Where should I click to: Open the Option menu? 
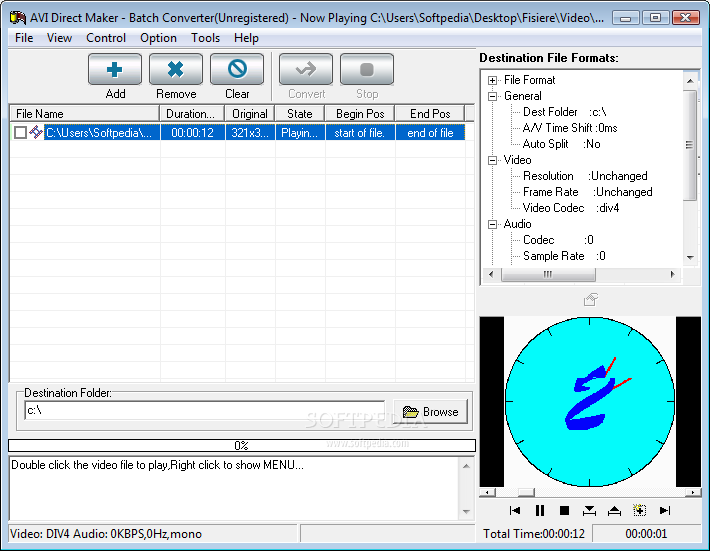[158, 38]
